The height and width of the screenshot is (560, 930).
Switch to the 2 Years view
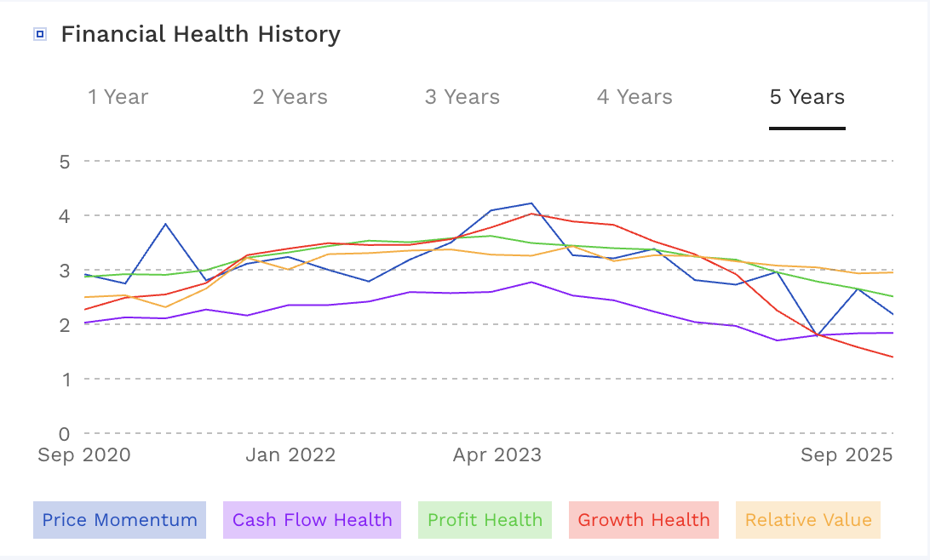click(290, 97)
